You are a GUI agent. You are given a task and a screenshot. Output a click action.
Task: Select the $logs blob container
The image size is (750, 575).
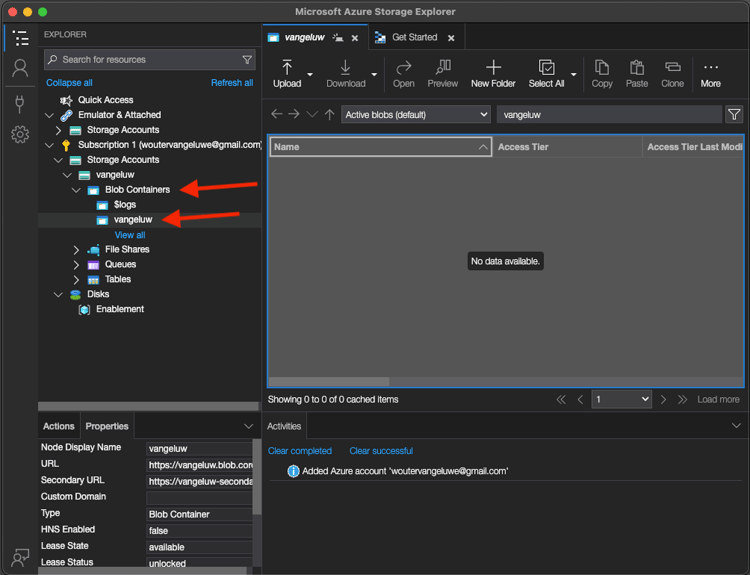pyautogui.click(x=125, y=205)
